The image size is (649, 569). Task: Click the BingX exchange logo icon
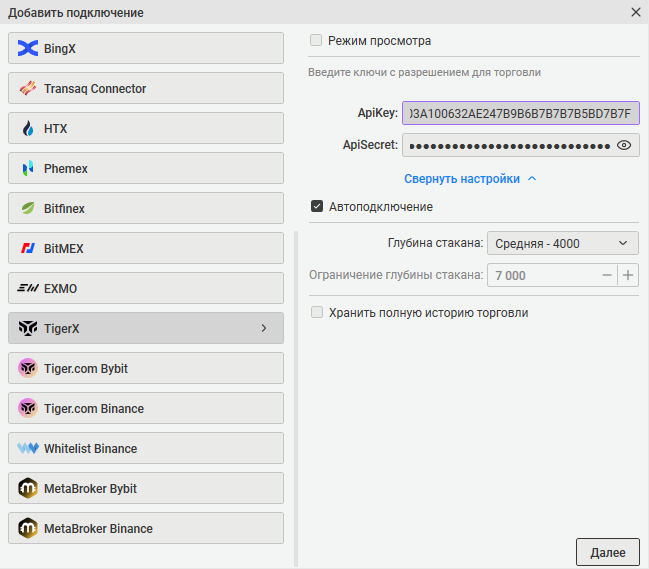[x=28, y=48]
